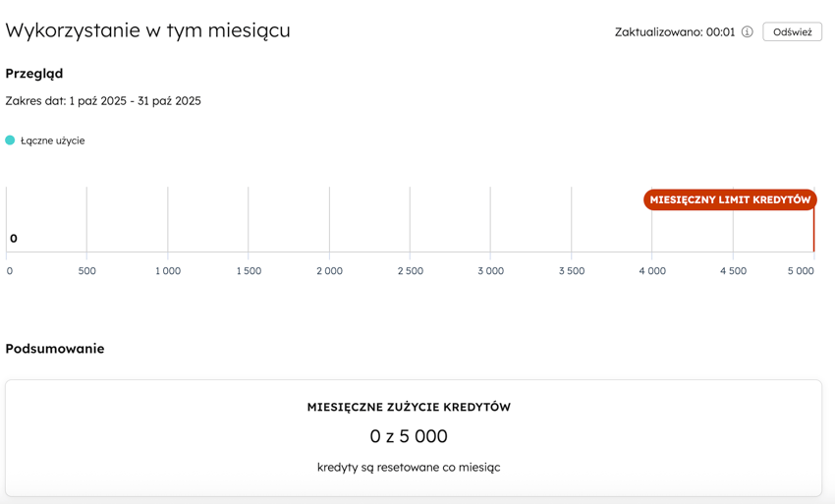This screenshot has height=504, width=835.
Task: Click the 2 500 axis label
Action: tap(411, 271)
